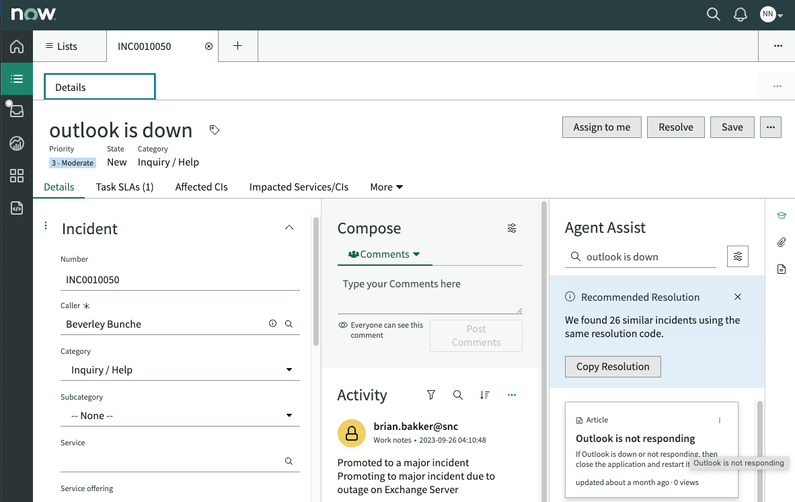Viewport: 795px width, 502px height.
Task: Click the tag icon beside title
Action: click(214, 130)
